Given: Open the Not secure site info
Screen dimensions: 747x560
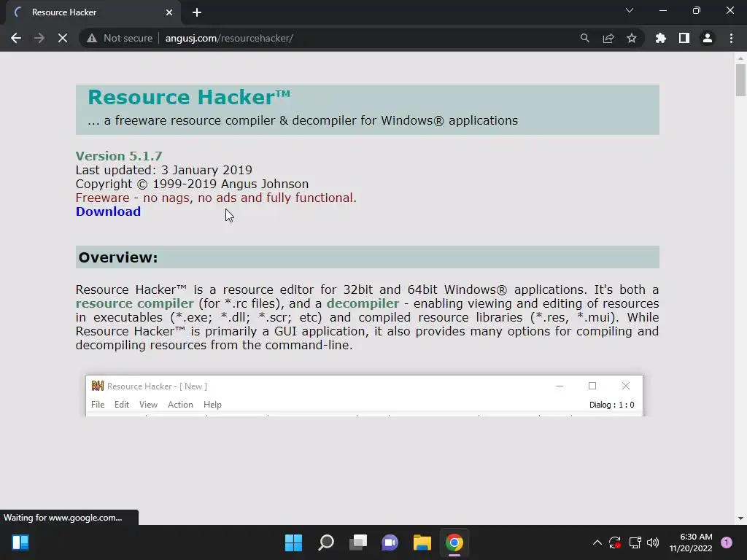Looking at the screenshot, I should [120, 38].
